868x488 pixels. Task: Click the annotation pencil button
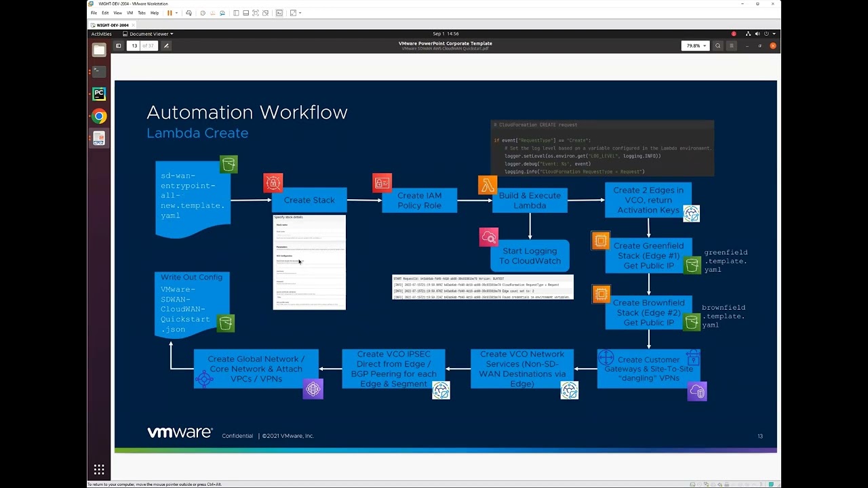[166, 46]
